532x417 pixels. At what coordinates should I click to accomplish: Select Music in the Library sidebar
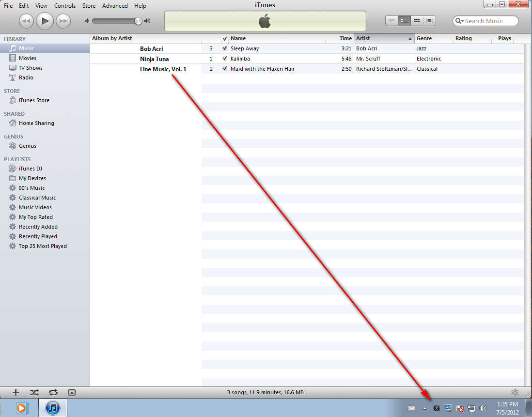tap(45, 48)
